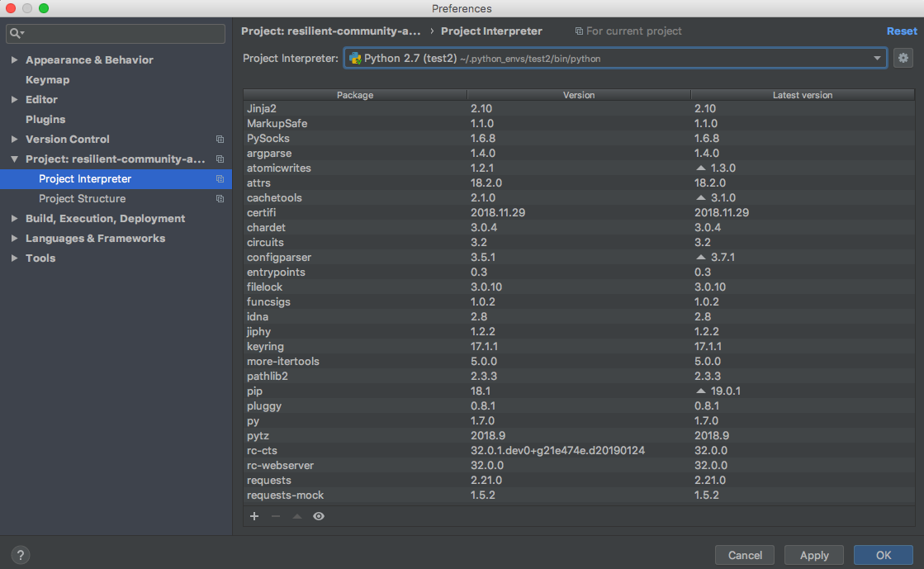Select the circuits package row
The image size is (924, 569).
tap(579, 242)
